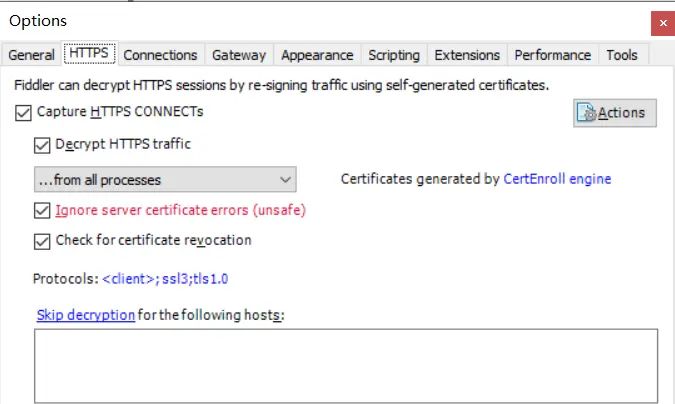Open the 'from all processes' dropdown
Viewport: 675px width, 404px height.
(x=163, y=180)
